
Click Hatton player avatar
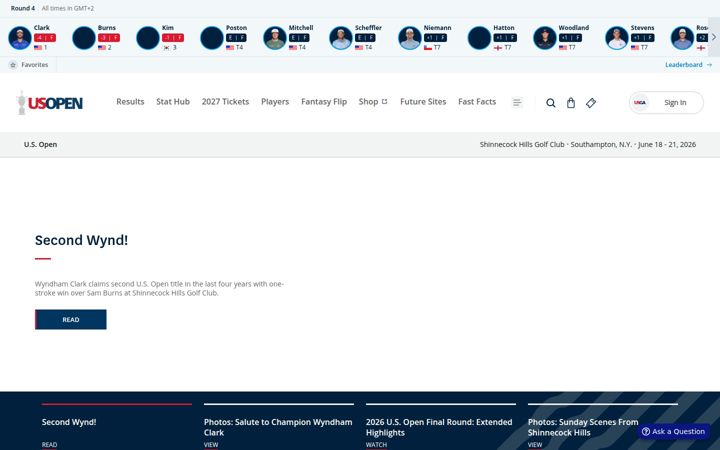(x=479, y=38)
